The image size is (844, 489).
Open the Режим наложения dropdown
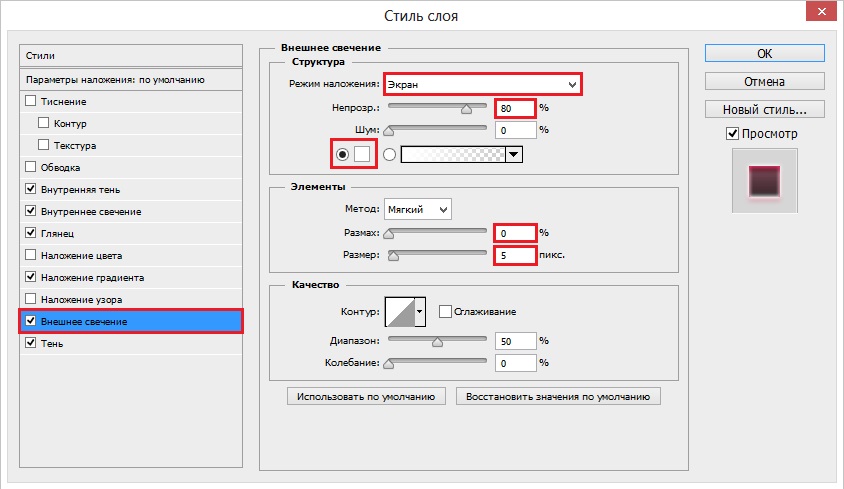(482, 85)
